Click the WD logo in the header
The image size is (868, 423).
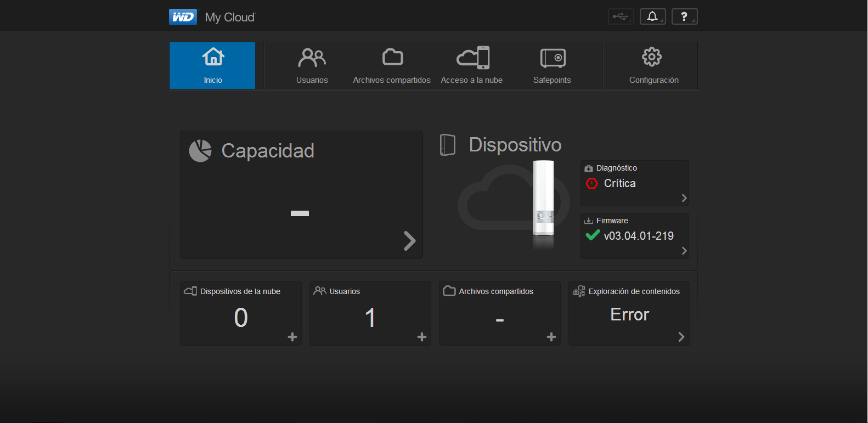(x=183, y=17)
